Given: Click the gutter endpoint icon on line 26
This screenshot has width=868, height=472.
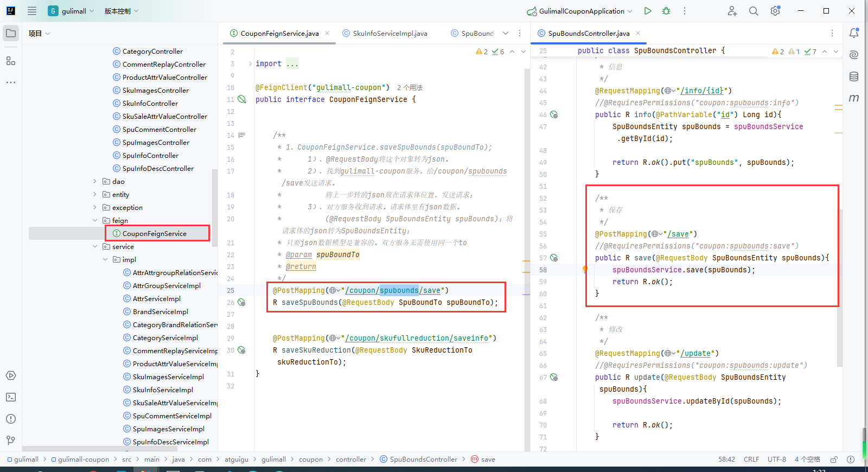Looking at the screenshot, I should click(242, 302).
